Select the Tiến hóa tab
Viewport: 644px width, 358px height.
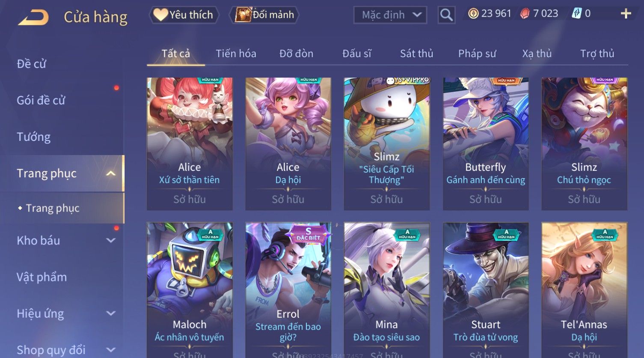236,54
